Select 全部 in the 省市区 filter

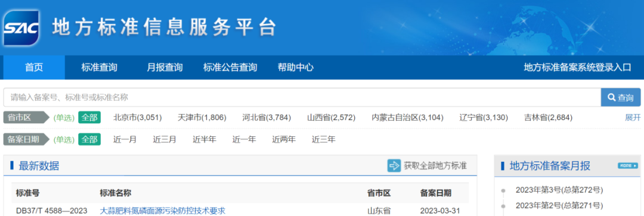[x=89, y=118]
